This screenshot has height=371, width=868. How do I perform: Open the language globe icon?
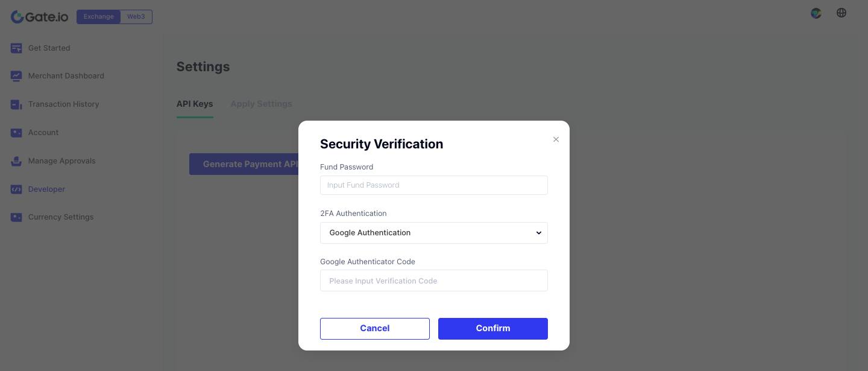tap(841, 13)
